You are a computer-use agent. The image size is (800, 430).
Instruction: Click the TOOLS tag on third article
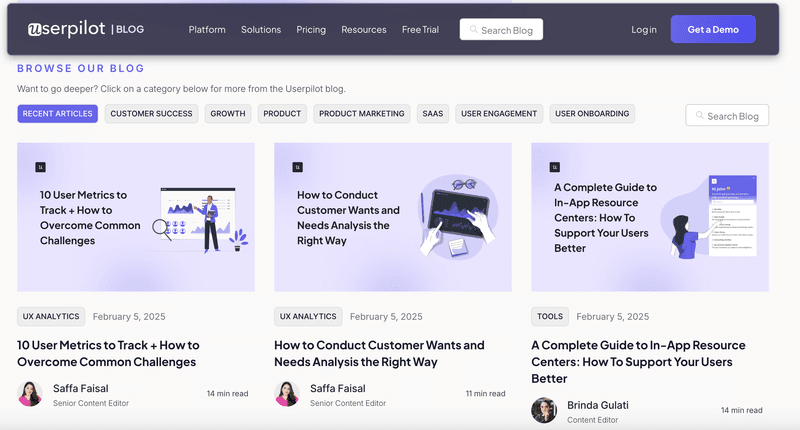(x=549, y=317)
